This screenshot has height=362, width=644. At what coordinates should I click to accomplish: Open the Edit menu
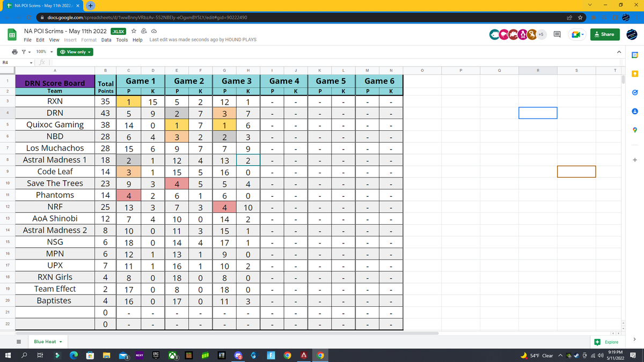(40, 40)
